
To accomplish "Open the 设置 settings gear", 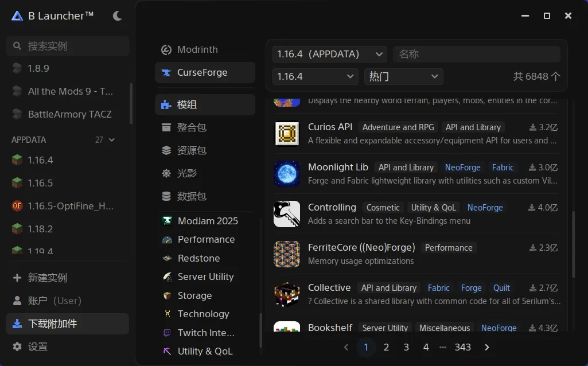I will click(x=17, y=346).
